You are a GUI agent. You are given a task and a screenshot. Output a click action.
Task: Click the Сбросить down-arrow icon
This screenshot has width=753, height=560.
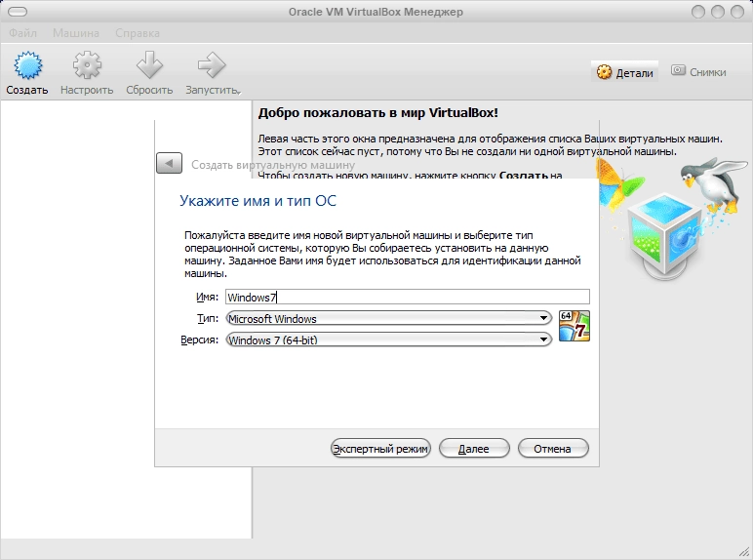pos(149,64)
